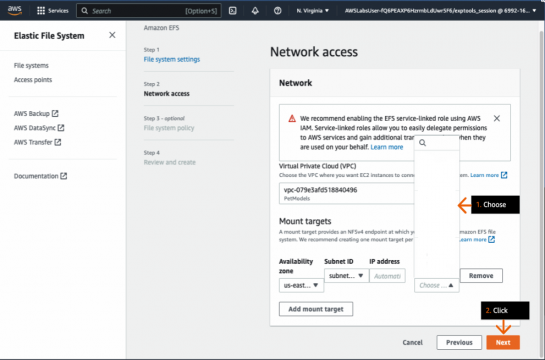The width and height of the screenshot is (545, 360).
Task: Click Add mount target button
Action: pyautogui.click(x=316, y=309)
